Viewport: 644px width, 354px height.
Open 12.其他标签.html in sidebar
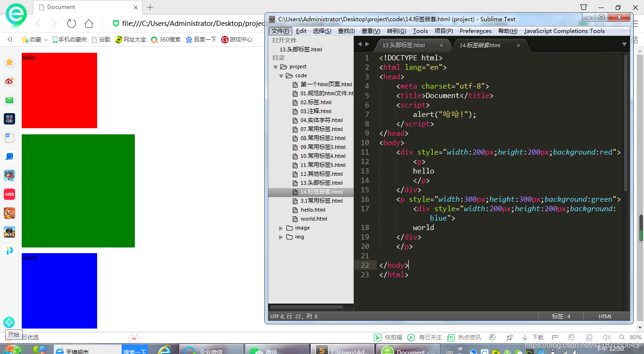click(322, 174)
